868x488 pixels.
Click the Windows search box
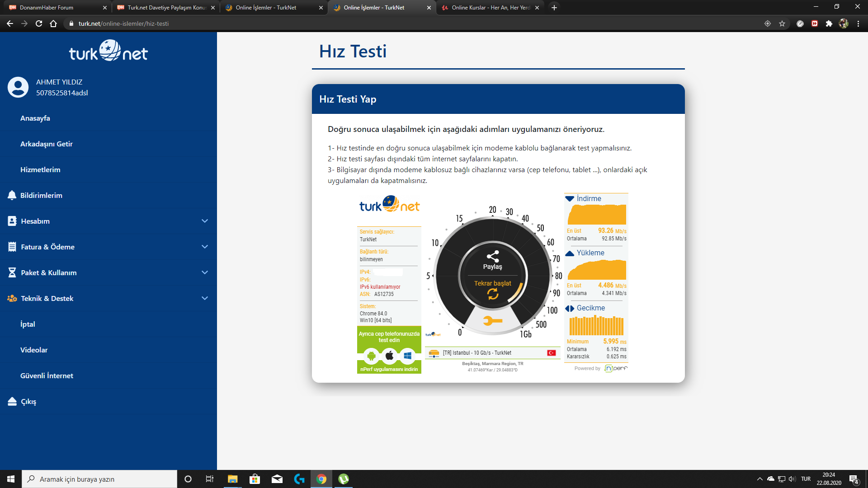tap(99, 479)
